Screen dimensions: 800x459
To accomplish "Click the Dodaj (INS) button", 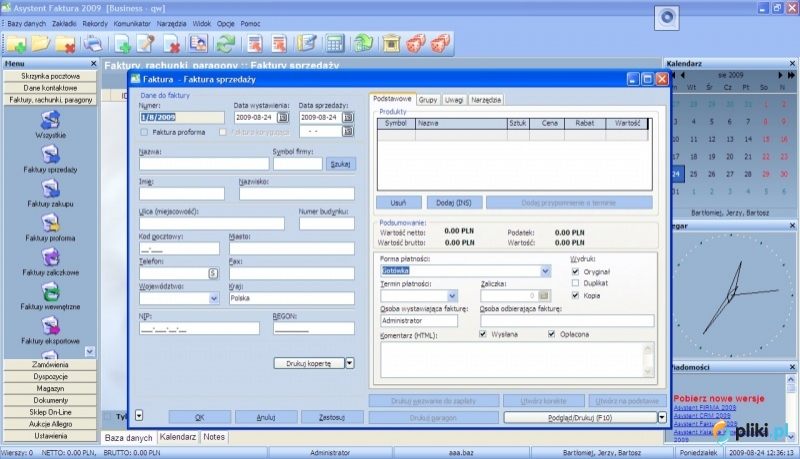I will tap(454, 202).
